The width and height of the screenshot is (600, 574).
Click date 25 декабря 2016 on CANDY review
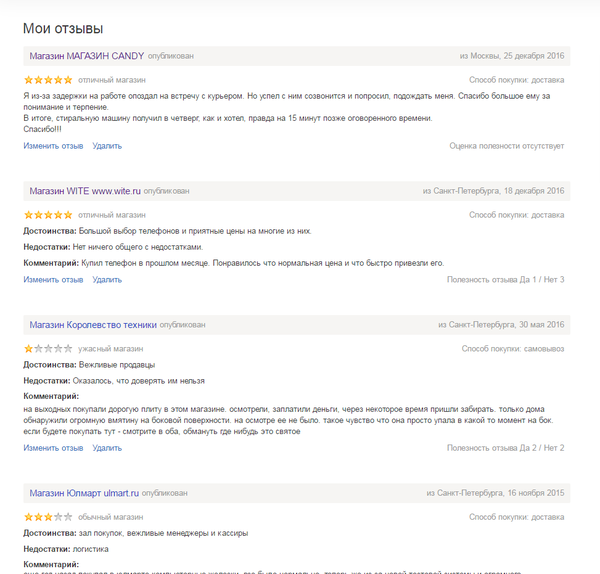point(536,55)
